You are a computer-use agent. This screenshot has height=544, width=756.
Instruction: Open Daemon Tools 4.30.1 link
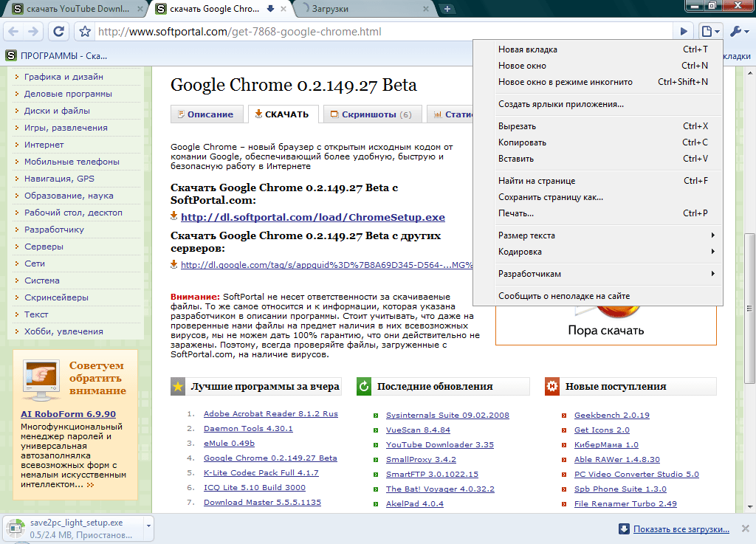tap(248, 428)
